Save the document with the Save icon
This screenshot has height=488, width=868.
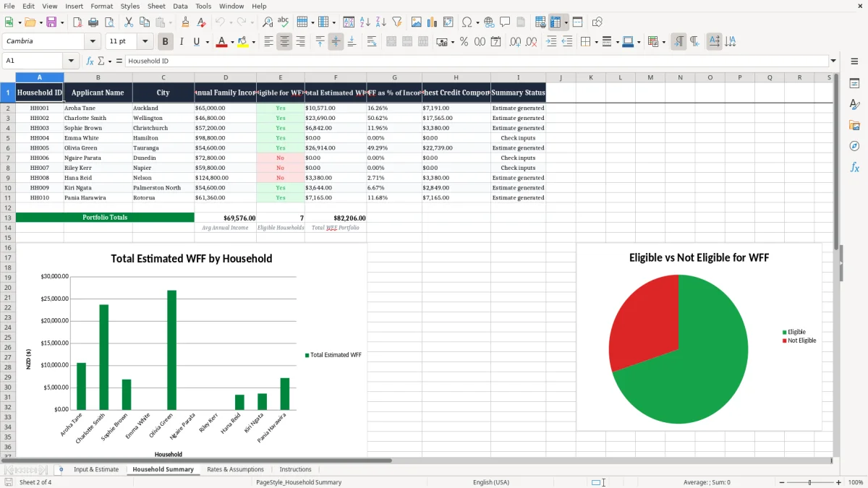click(51, 22)
